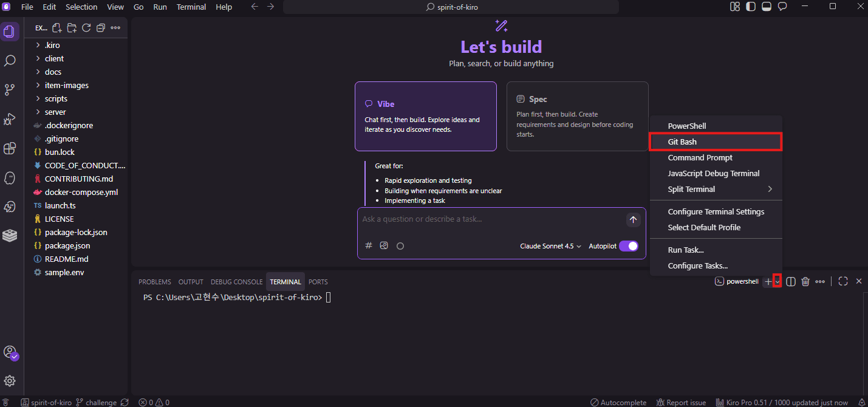
Task: Click New File icon in explorer header
Action: 57,27
